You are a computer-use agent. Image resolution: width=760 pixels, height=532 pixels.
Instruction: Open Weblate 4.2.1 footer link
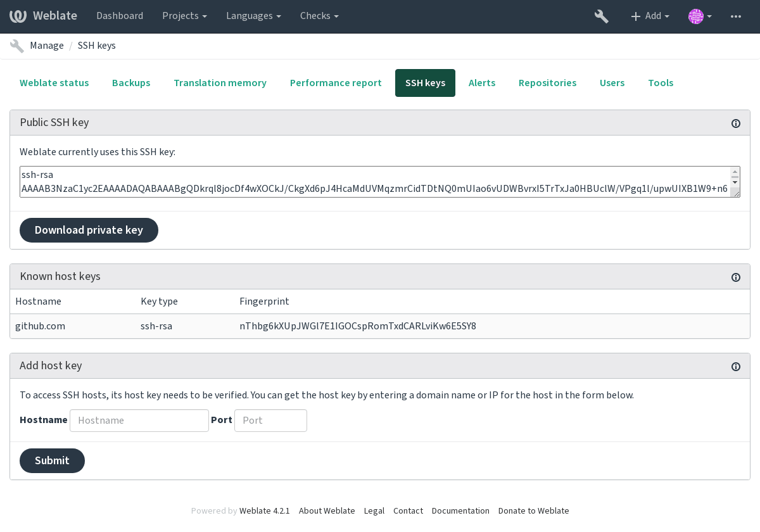[x=264, y=511]
